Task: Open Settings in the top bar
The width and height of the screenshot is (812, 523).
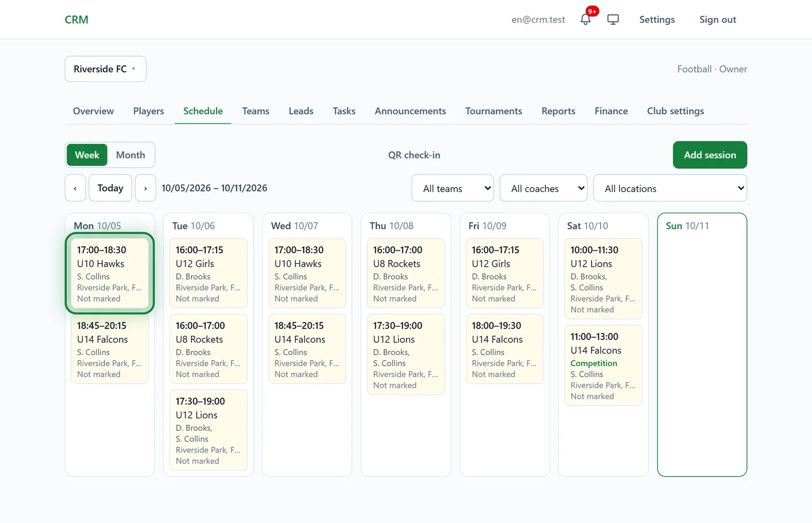Action: pos(657,19)
